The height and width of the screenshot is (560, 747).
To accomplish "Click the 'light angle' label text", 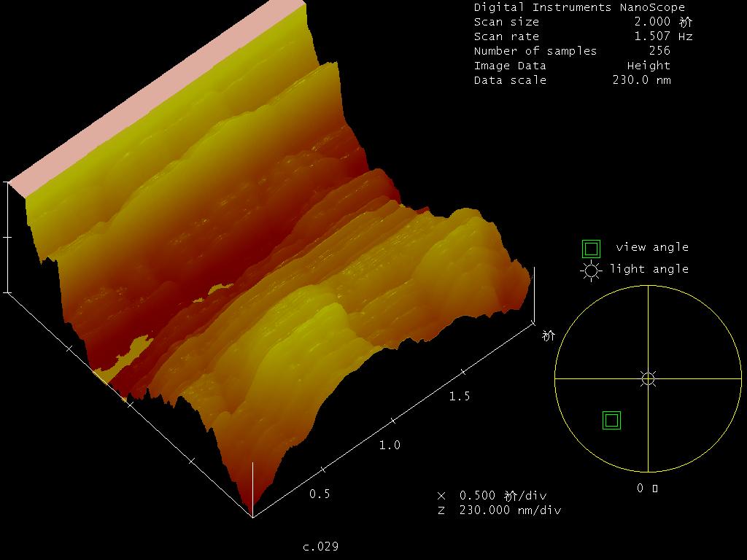I will tap(649, 269).
